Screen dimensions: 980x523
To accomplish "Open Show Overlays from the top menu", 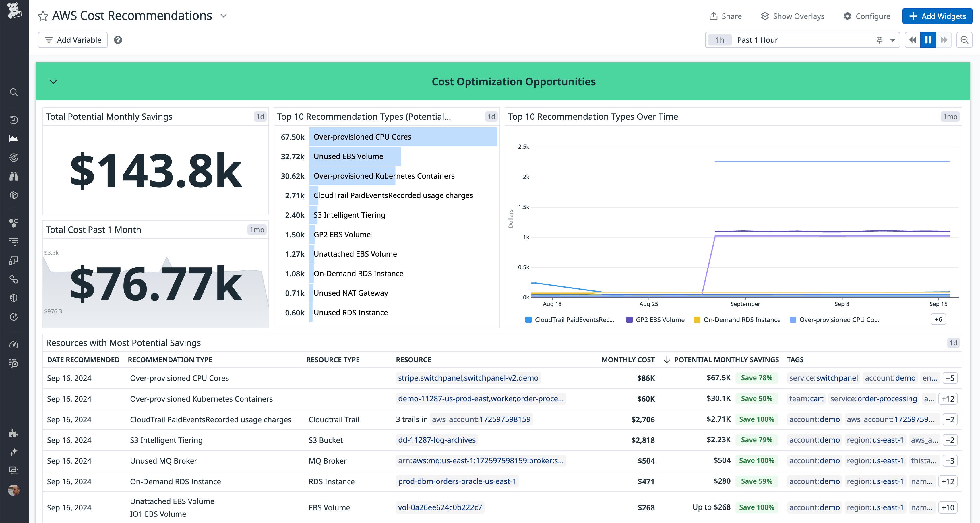I will pos(793,16).
